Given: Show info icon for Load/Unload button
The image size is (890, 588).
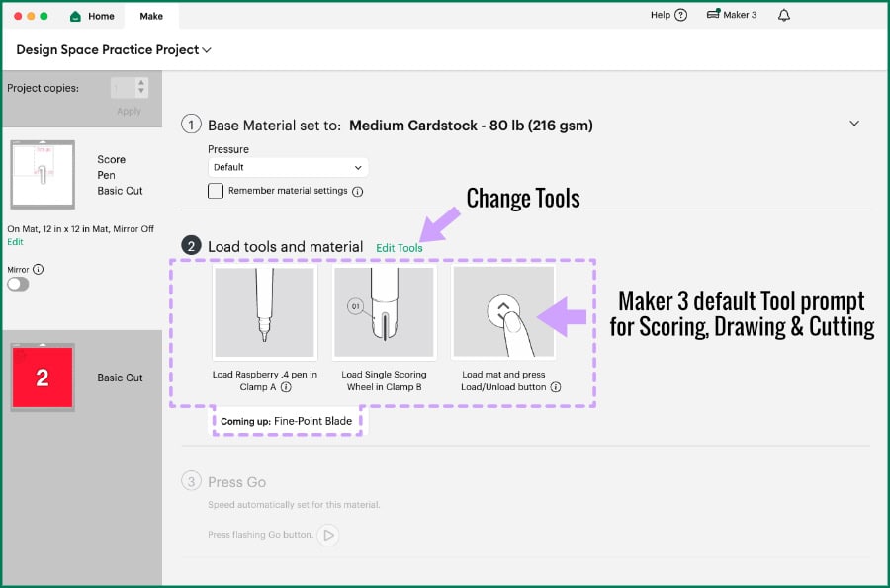Looking at the screenshot, I should tap(556, 387).
